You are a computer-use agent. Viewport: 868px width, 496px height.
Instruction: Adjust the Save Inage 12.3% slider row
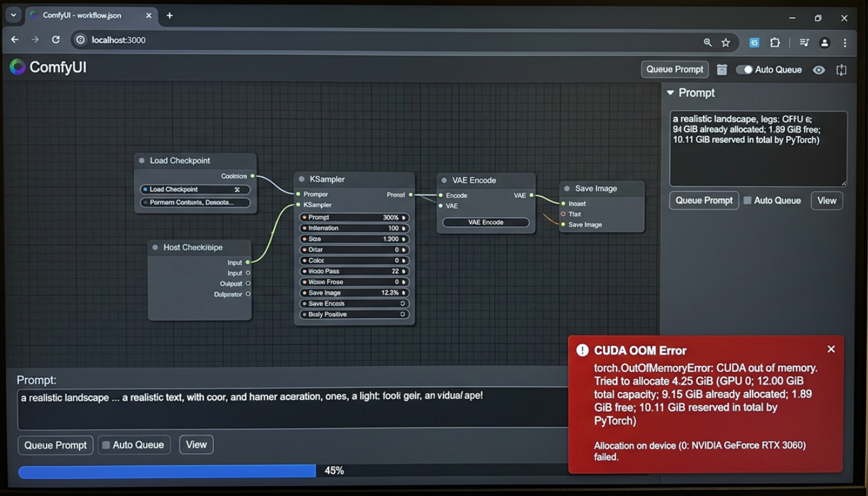click(354, 293)
